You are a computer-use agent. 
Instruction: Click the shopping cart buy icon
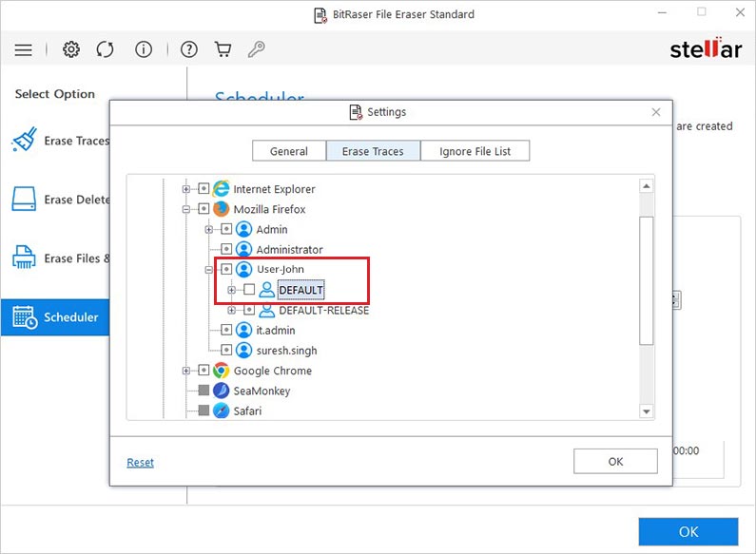click(x=223, y=49)
